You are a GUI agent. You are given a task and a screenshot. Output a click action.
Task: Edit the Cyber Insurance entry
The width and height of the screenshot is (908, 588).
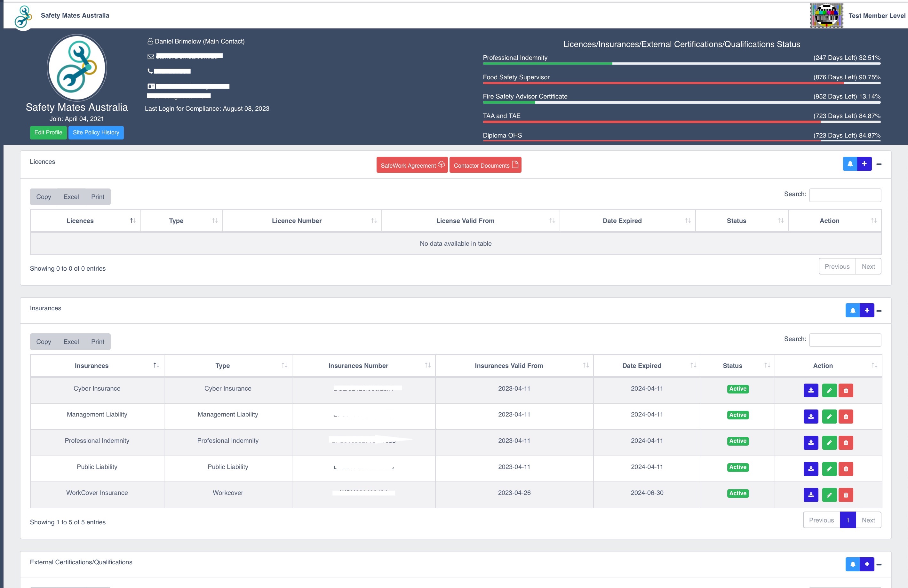829,390
